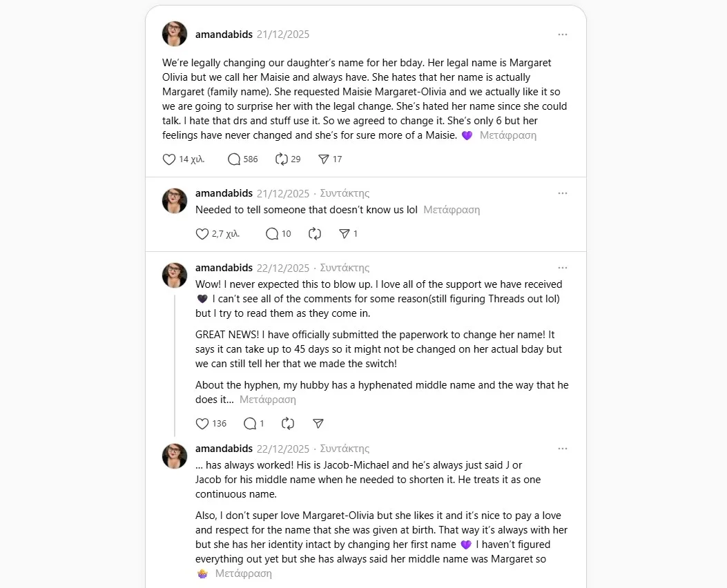
Task: Open more options for the first post
Action: pyautogui.click(x=563, y=35)
